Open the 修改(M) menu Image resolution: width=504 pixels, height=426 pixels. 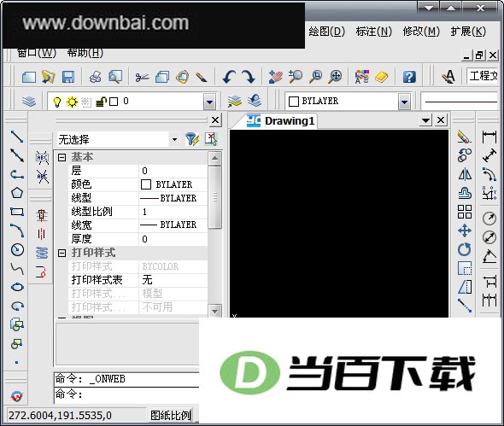421,32
